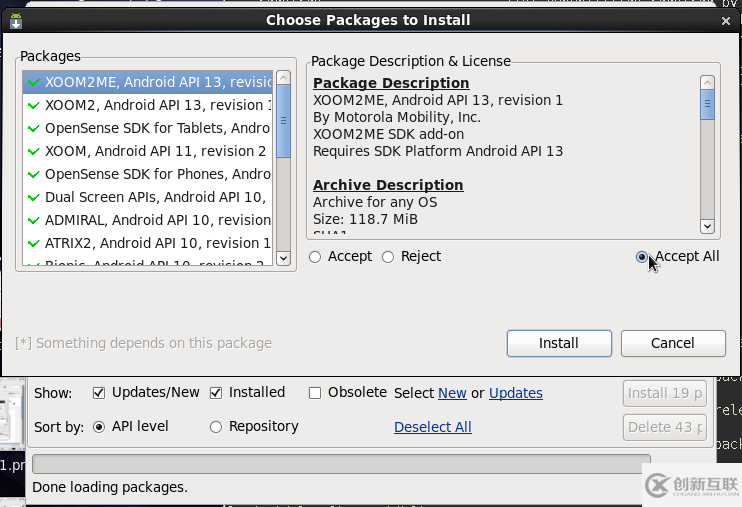Viewport: 742px width, 507px height.
Task: Click Packages list scrollbar up arrow
Action: tap(283, 78)
